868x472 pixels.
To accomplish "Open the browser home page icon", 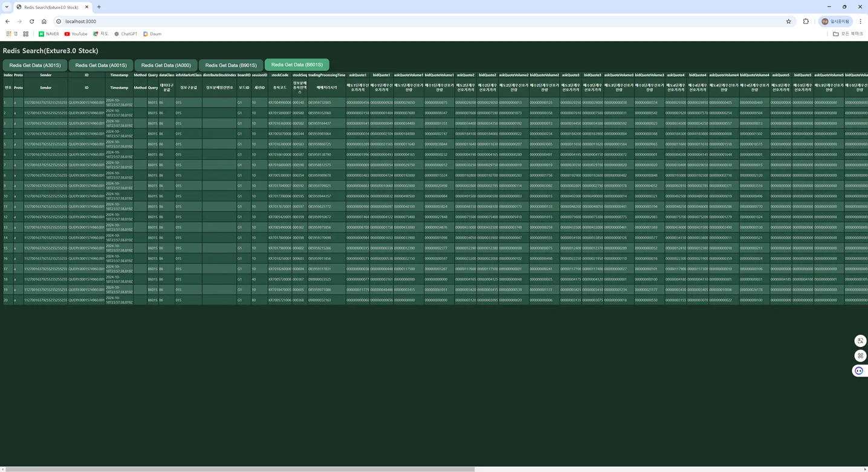I will [44, 21].
